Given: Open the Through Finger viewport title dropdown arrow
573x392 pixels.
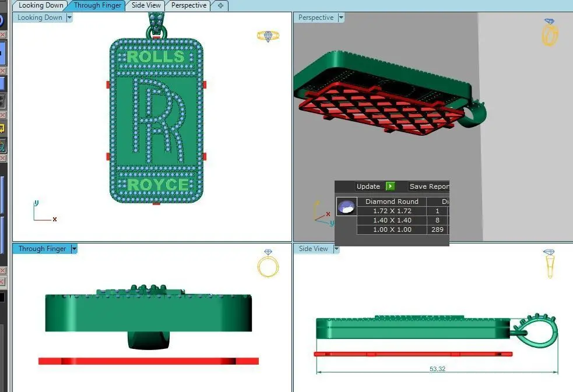Looking at the screenshot, I should (x=74, y=249).
